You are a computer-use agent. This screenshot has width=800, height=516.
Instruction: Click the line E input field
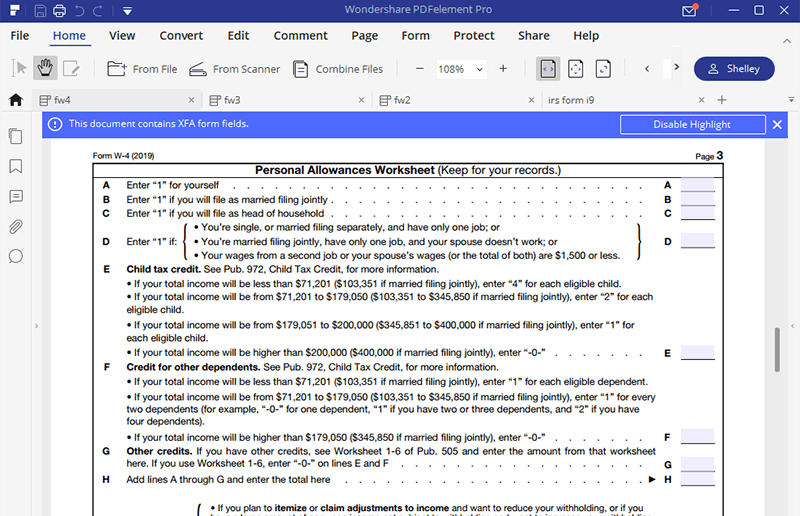(x=697, y=352)
